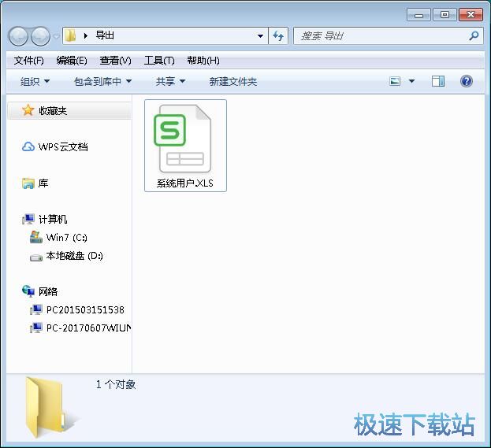Open the 编辑(E) menu
The width and height of the screenshot is (491, 448).
(x=72, y=61)
